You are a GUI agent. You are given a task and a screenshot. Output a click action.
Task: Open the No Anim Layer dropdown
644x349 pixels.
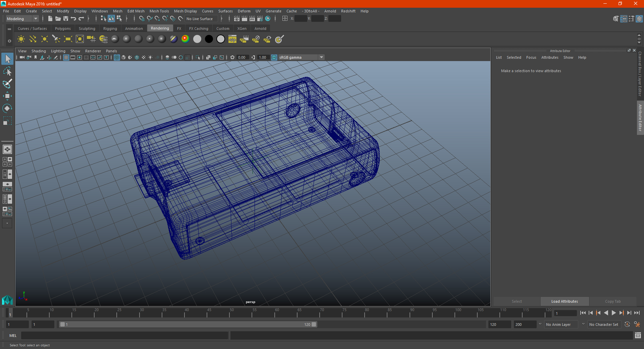pyautogui.click(x=561, y=325)
